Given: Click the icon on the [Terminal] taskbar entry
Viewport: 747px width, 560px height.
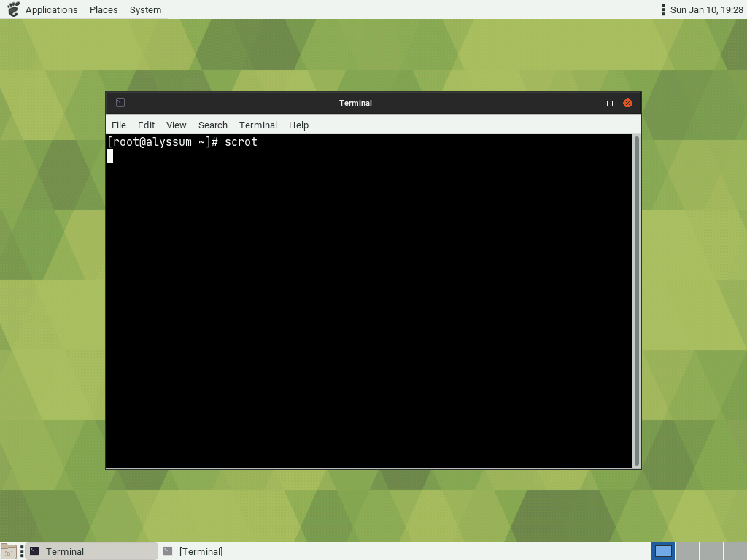Looking at the screenshot, I should click(x=168, y=551).
